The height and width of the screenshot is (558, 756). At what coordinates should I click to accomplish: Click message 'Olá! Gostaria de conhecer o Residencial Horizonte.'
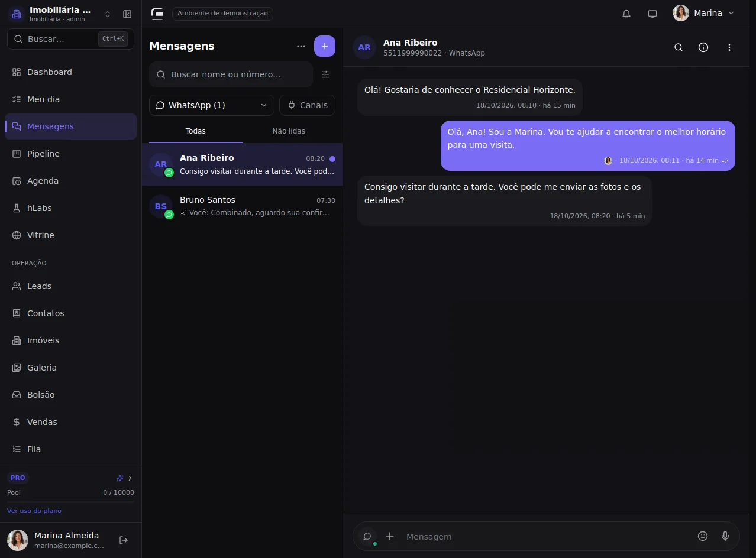470,97
